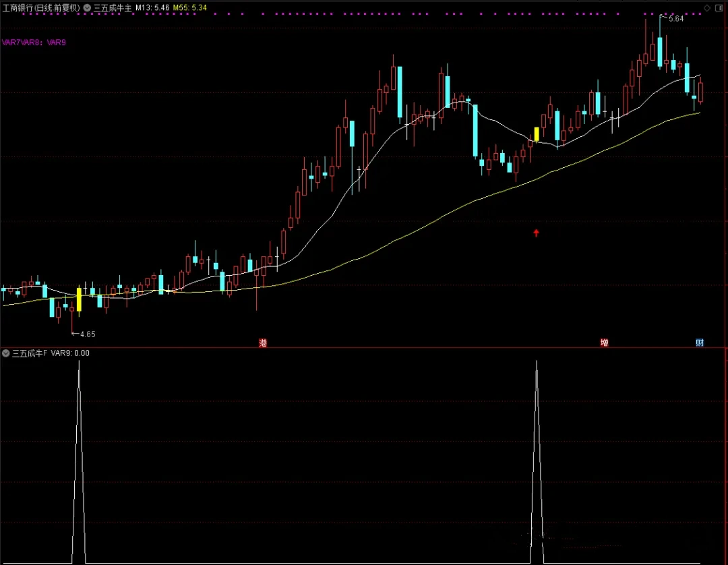The width and height of the screenshot is (728, 565).
Task: Click the red up-arrow buy signal
Action: tap(537, 233)
